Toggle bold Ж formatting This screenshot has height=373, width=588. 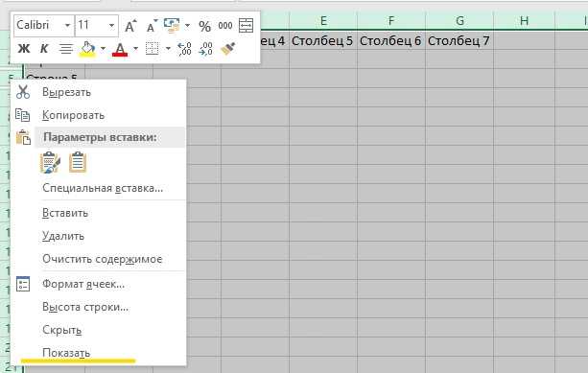(x=24, y=48)
